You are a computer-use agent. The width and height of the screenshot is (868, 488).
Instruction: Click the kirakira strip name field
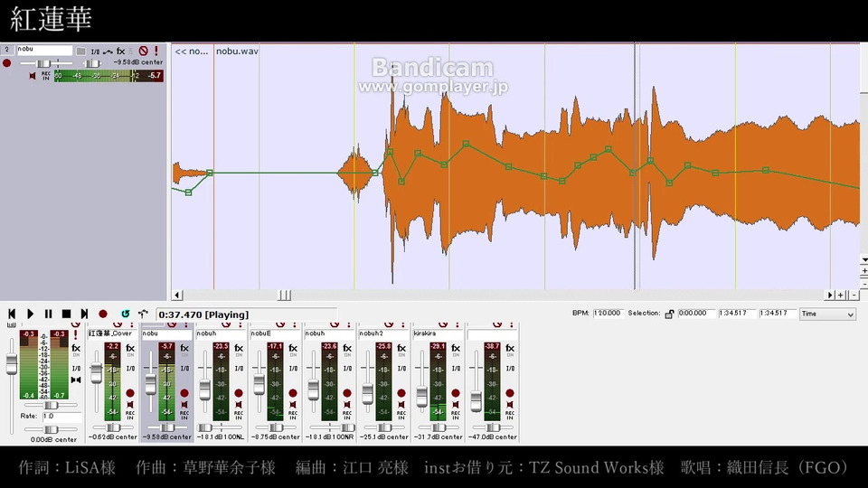tap(438, 333)
